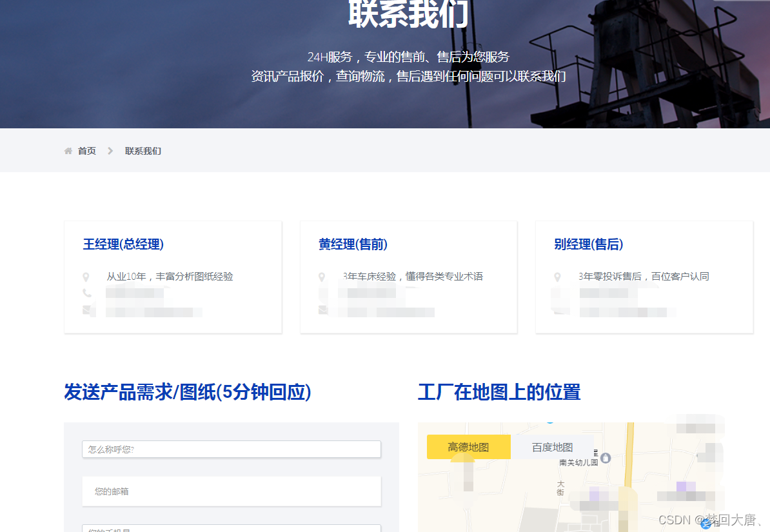The image size is (770, 532).
Task: Open the 首页 breadcrumb link
Action: (86, 150)
